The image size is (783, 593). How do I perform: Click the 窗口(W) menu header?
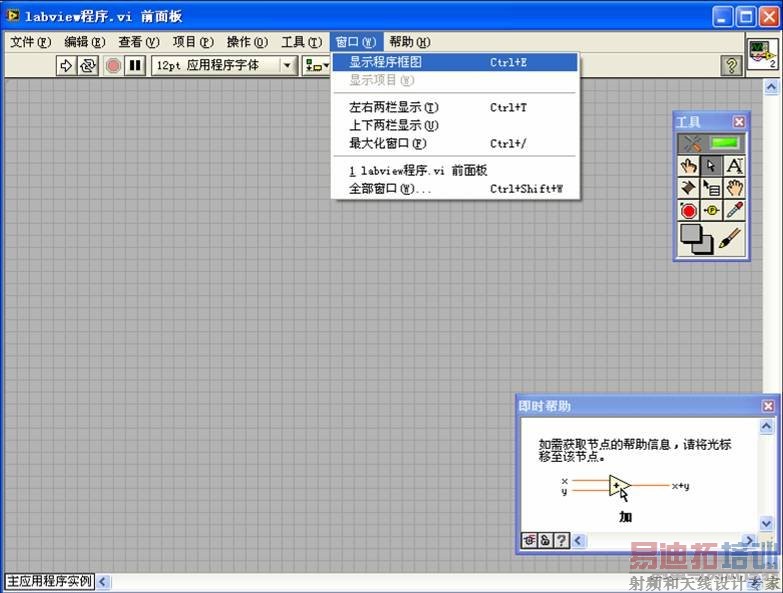pos(356,42)
